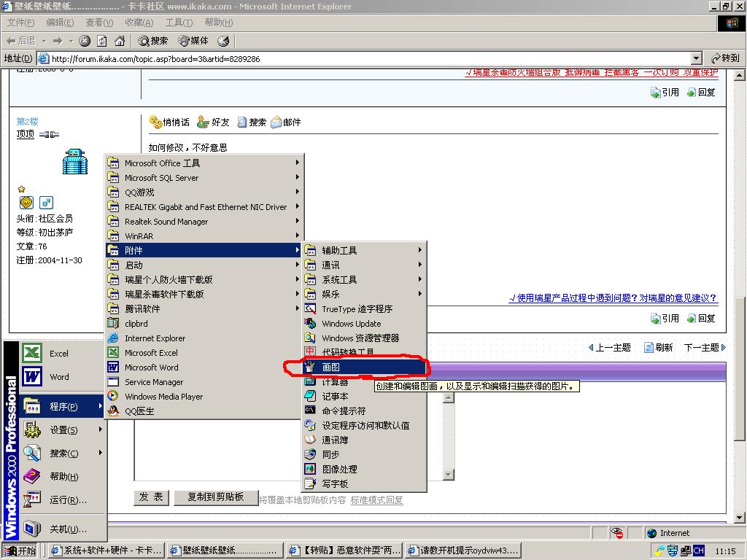Open Excel shortcut in Start menu
The image size is (747, 560).
coord(61,354)
